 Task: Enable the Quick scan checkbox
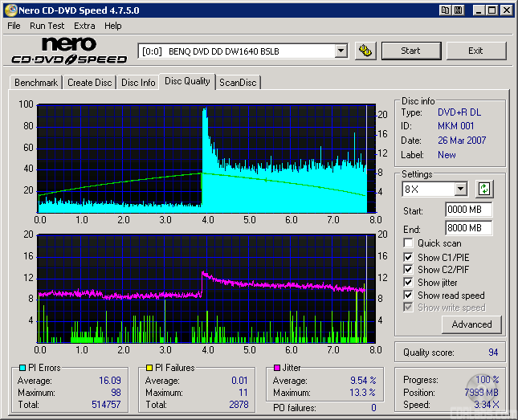coord(409,243)
